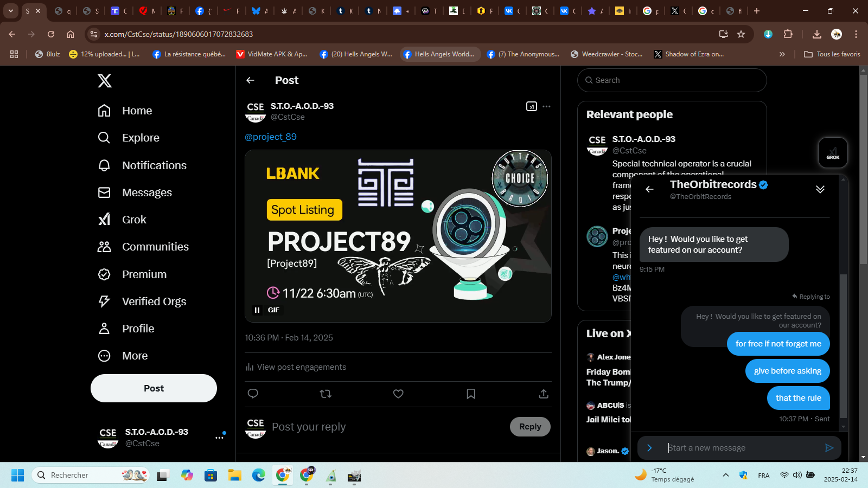Expand message options chevron in composer
This screenshot has width=868, height=488.
[649, 448]
